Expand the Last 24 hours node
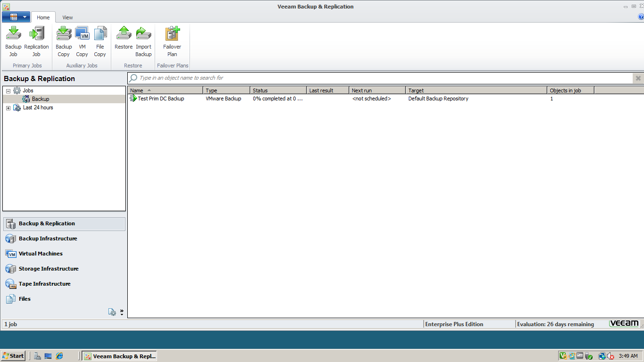 pos(8,107)
